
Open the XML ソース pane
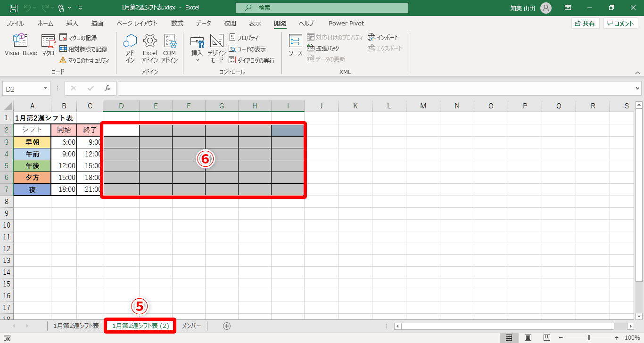click(x=296, y=45)
